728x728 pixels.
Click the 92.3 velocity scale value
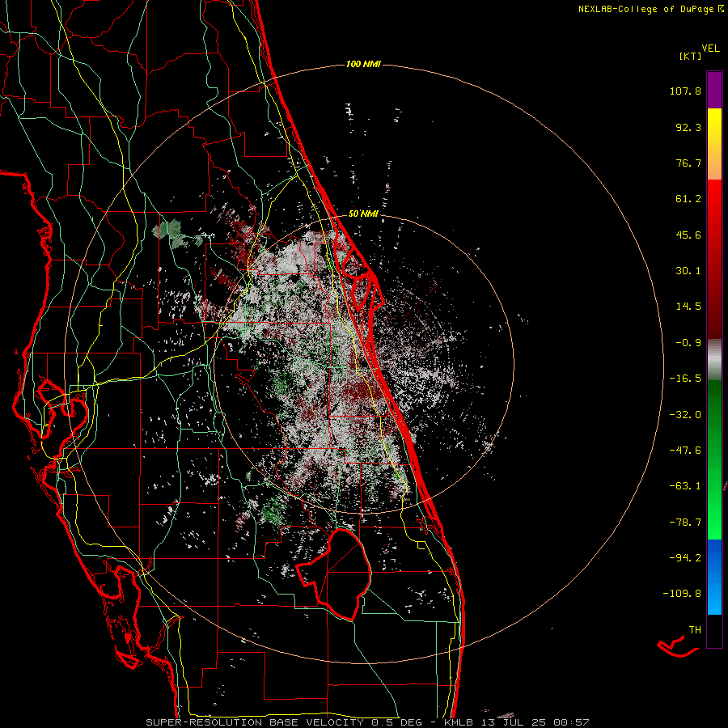pos(688,127)
